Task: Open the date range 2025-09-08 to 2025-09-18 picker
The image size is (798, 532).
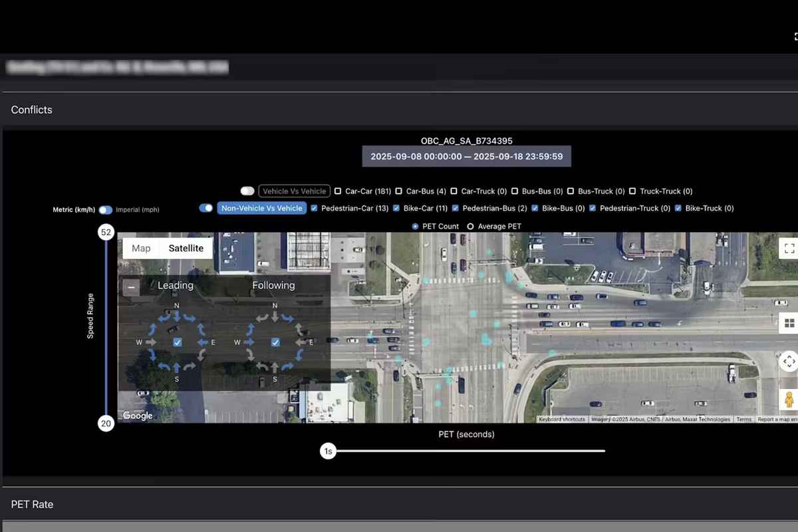Action: (467, 156)
